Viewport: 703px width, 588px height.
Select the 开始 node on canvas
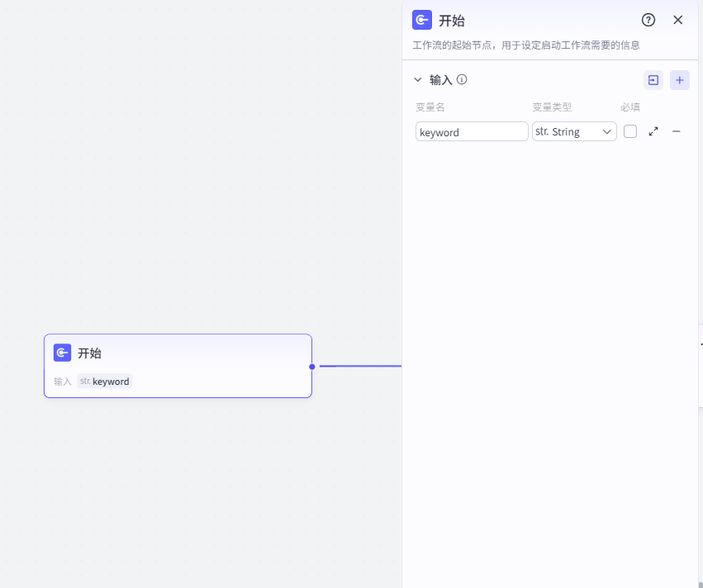[x=178, y=366]
